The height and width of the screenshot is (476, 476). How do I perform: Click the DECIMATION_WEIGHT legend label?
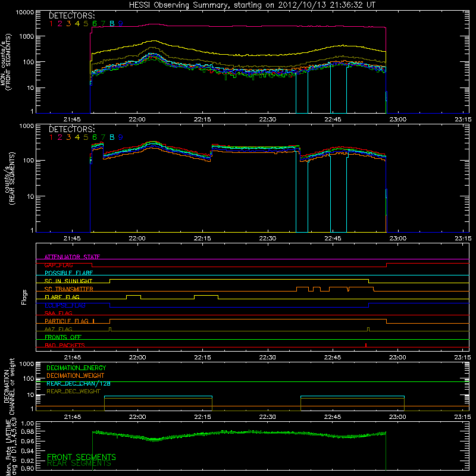pos(76,375)
